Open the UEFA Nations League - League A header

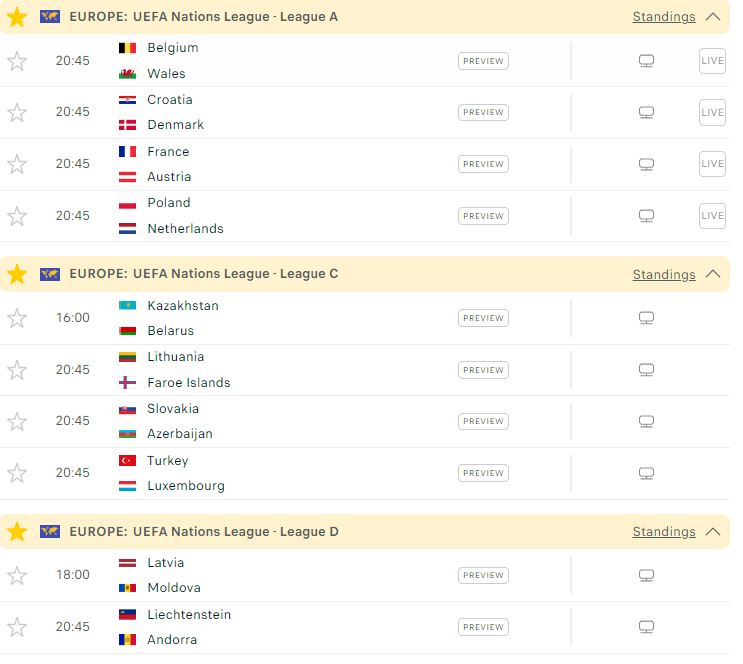(x=204, y=17)
